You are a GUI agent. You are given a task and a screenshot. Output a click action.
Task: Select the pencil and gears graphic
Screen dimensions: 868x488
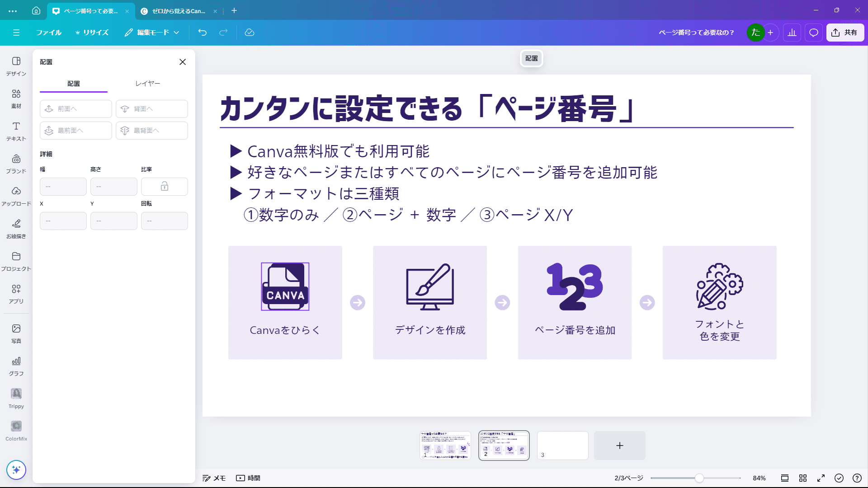point(720,286)
